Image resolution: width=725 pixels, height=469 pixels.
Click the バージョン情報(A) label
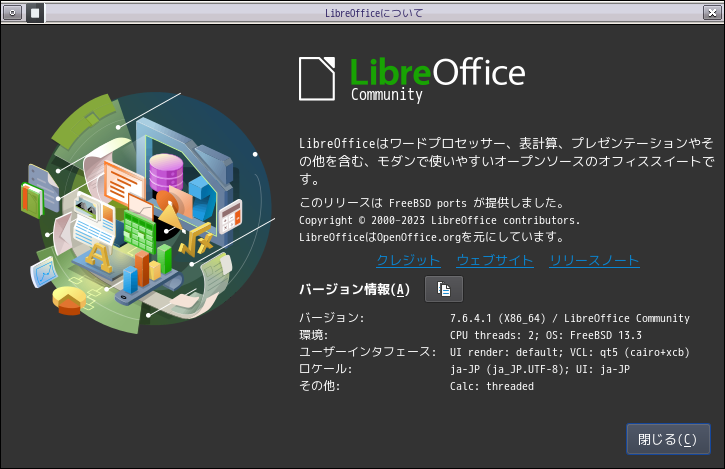click(x=355, y=290)
